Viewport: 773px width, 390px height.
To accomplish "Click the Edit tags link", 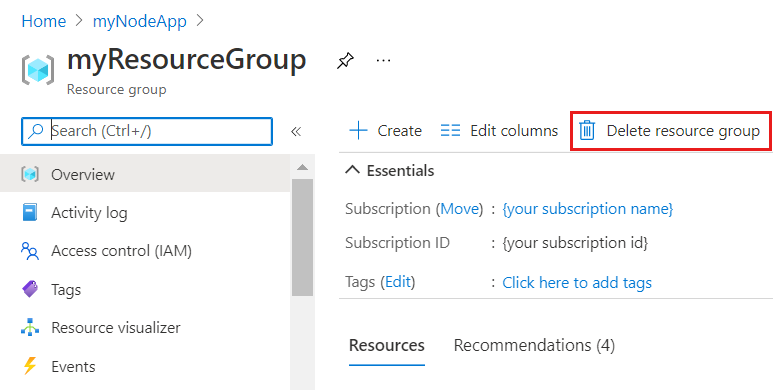I will coord(398,282).
